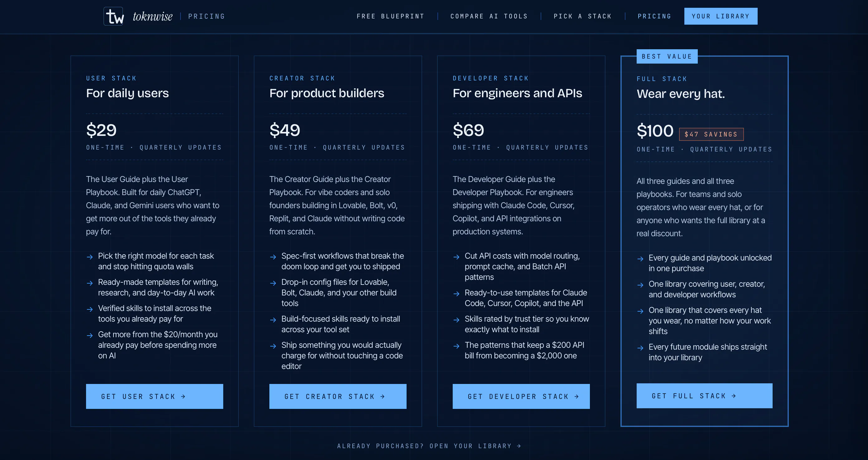Click the $69 price text
This screenshot has height=460, width=868.
click(x=468, y=130)
